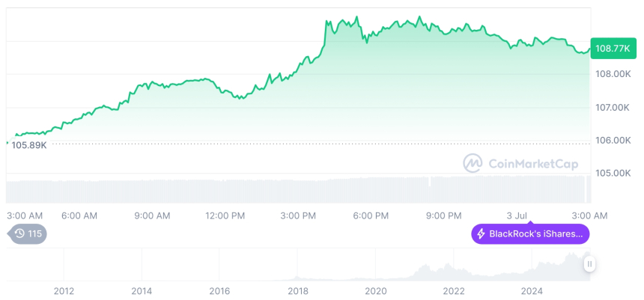The height and width of the screenshot is (300, 644).
Task: Select 2022 on the year range timeline
Action: (454, 290)
